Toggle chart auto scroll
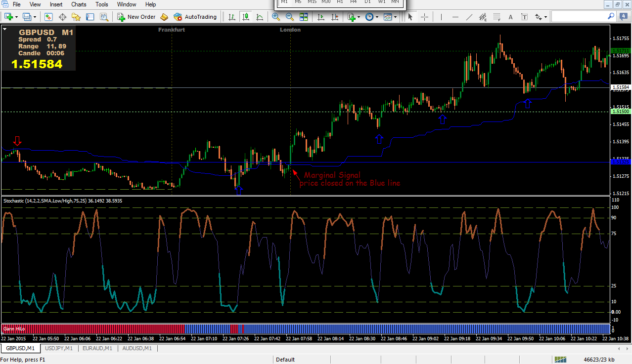This screenshot has height=364, width=632. 321,17
